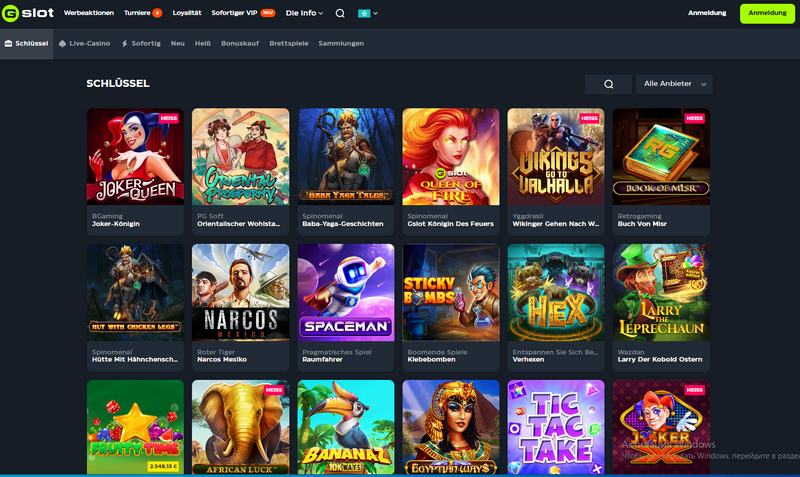This screenshot has width=800, height=477.
Task: Select the Schlüssel tab
Action: [27, 43]
